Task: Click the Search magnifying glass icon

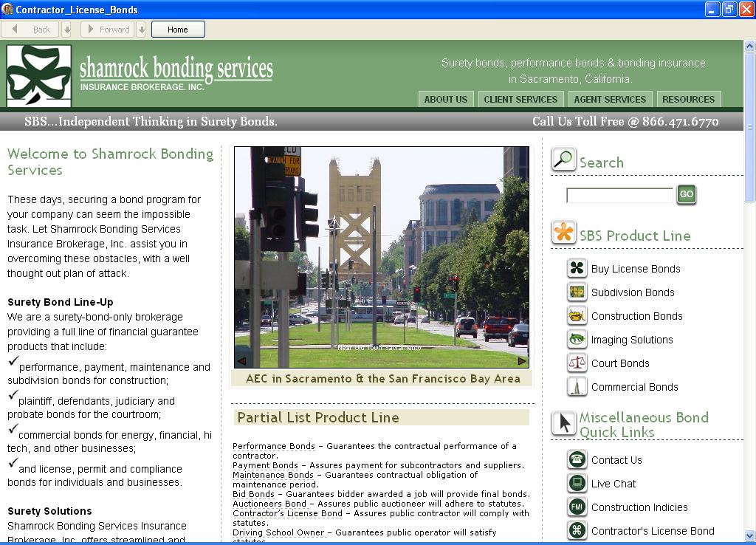Action: (x=563, y=160)
